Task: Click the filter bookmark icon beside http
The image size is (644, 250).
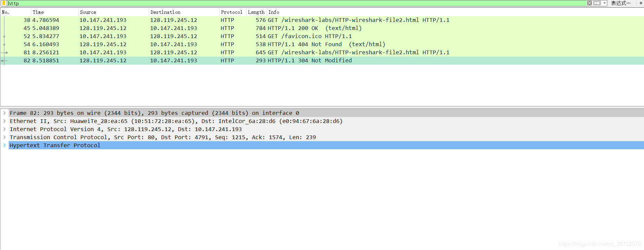Action: [4, 3]
